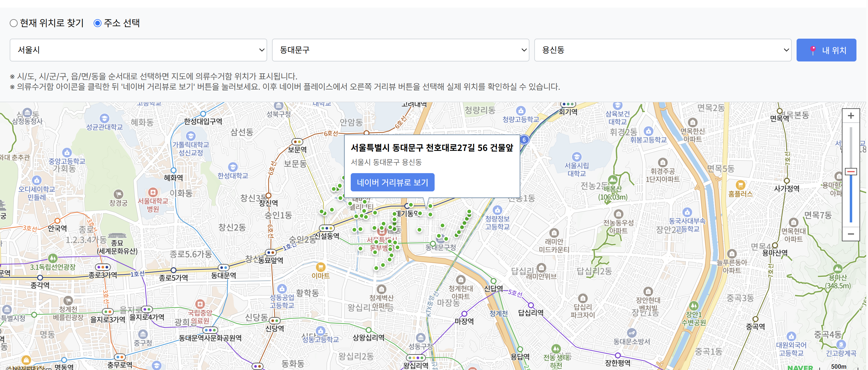Image resolution: width=868 pixels, height=370 pixels.
Task: Open the 용신동 neighborhood dropdown
Action: (663, 50)
